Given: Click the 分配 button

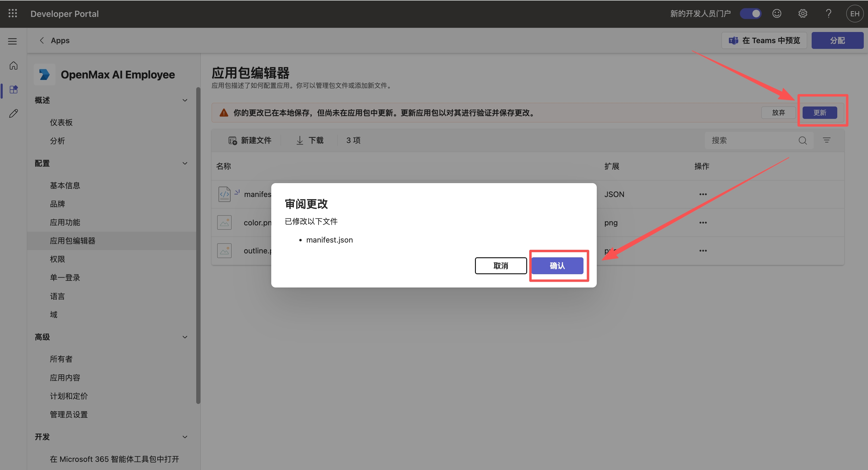Looking at the screenshot, I should (x=837, y=40).
